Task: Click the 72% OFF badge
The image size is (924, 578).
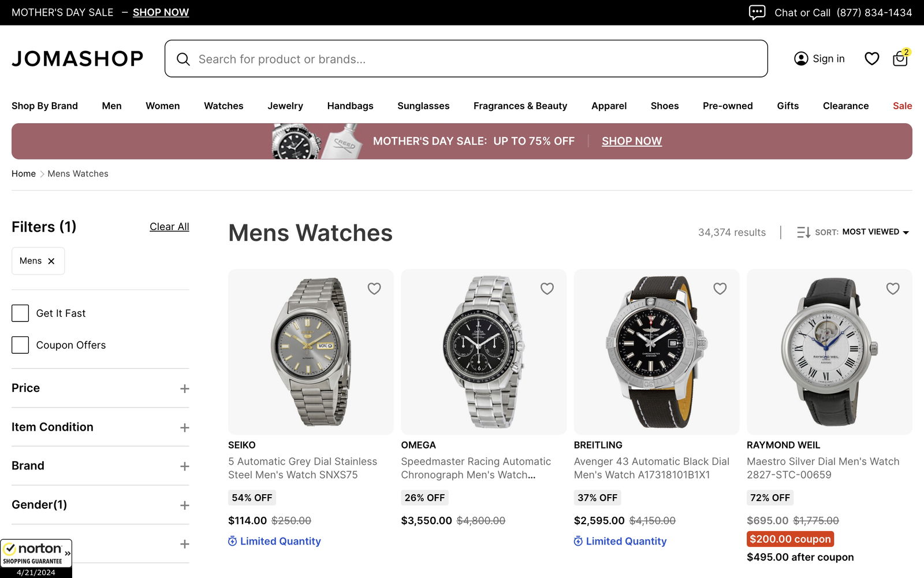Action: coord(770,498)
